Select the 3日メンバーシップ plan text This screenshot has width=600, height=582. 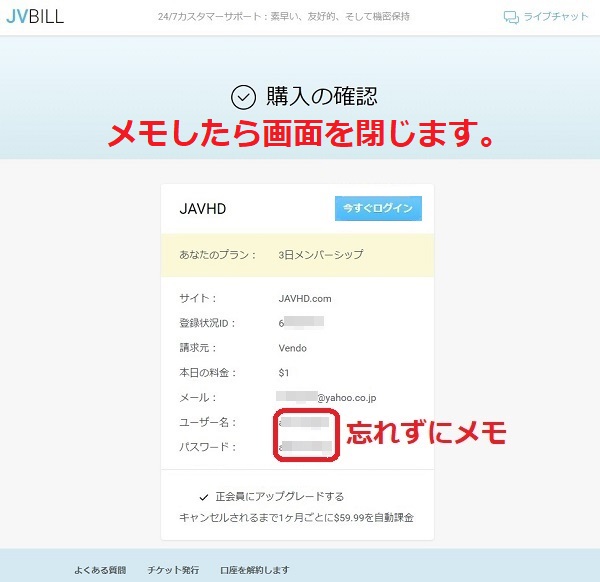point(321,255)
